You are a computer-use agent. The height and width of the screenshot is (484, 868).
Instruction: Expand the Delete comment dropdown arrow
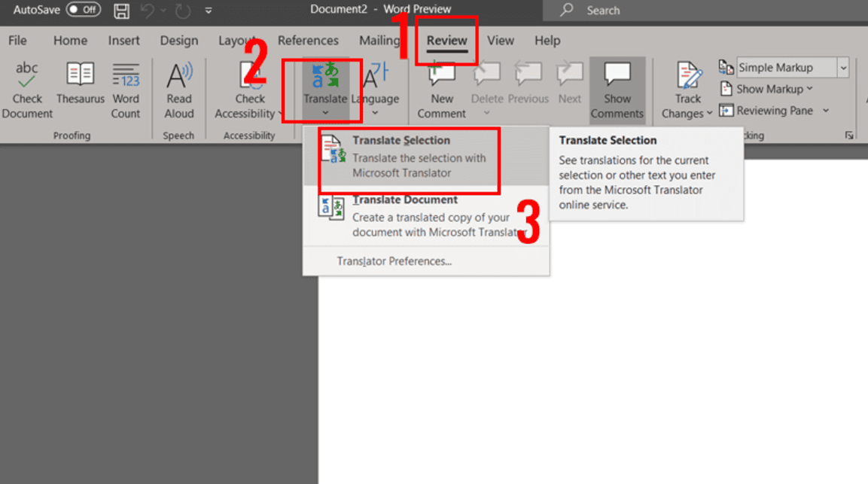coord(486,113)
